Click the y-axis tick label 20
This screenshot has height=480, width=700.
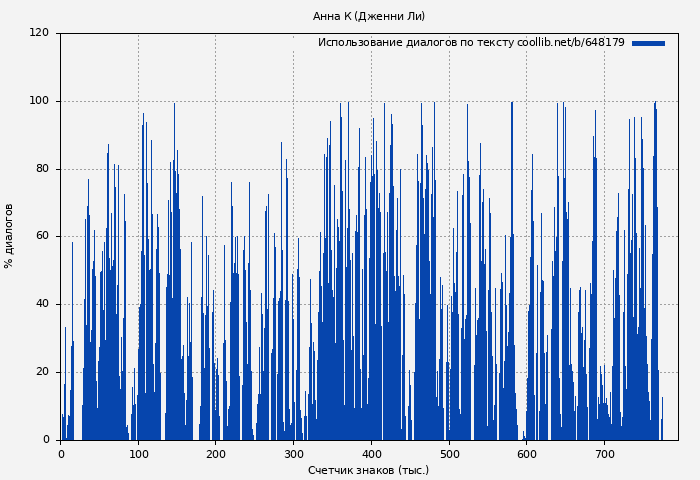tap(42, 372)
